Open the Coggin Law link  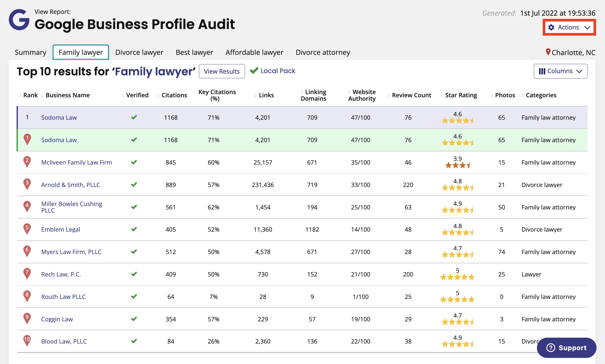click(x=57, y=319)
